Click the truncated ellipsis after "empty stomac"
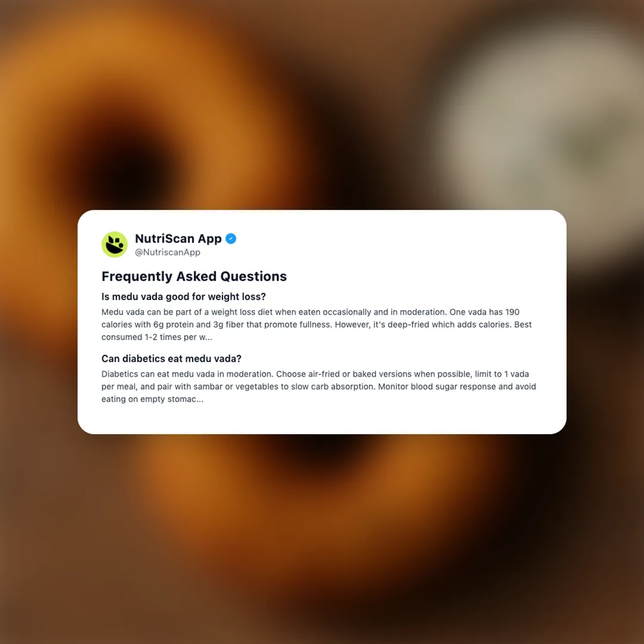The width and height of the screenshot is (644, 644). coord(199,399)
